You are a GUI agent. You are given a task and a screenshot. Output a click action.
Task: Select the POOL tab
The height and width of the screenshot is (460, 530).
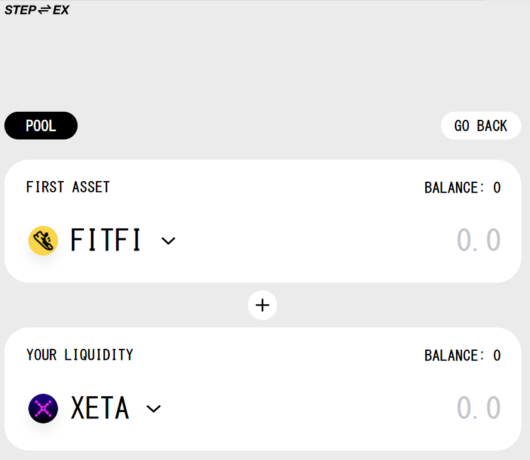[41, 126]
